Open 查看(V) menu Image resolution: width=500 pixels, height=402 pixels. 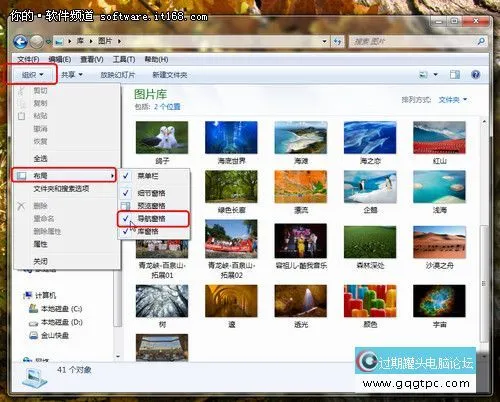point(92,59)
